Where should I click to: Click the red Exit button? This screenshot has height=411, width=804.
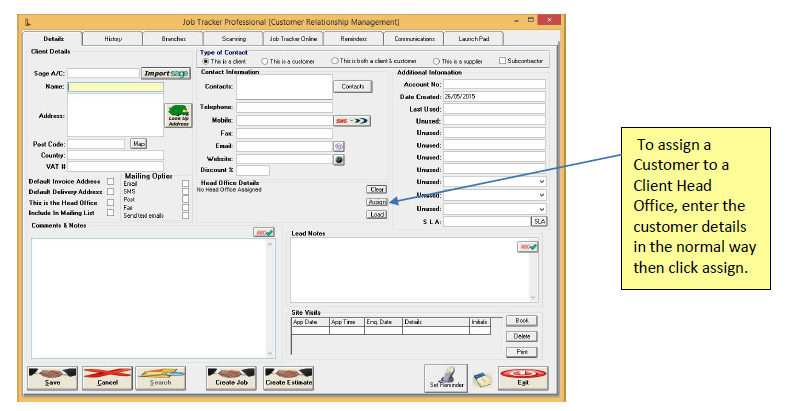point(523,378)
